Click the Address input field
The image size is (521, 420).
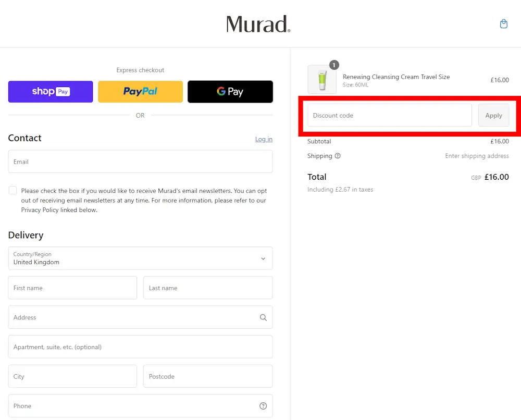[140, 317]
